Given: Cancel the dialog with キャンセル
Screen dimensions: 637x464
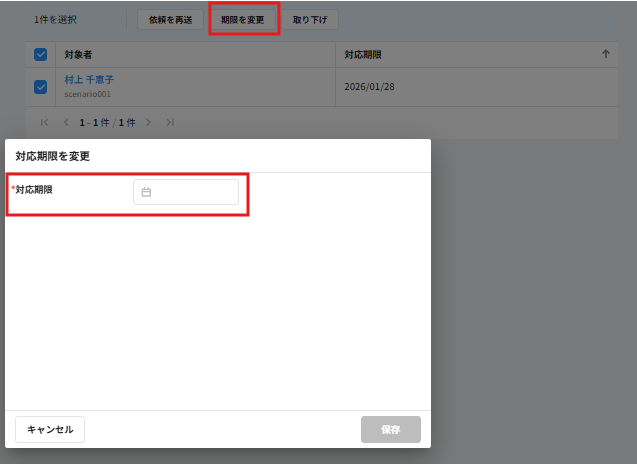Looking at the screenshot, I should click(x=50, y=429).
